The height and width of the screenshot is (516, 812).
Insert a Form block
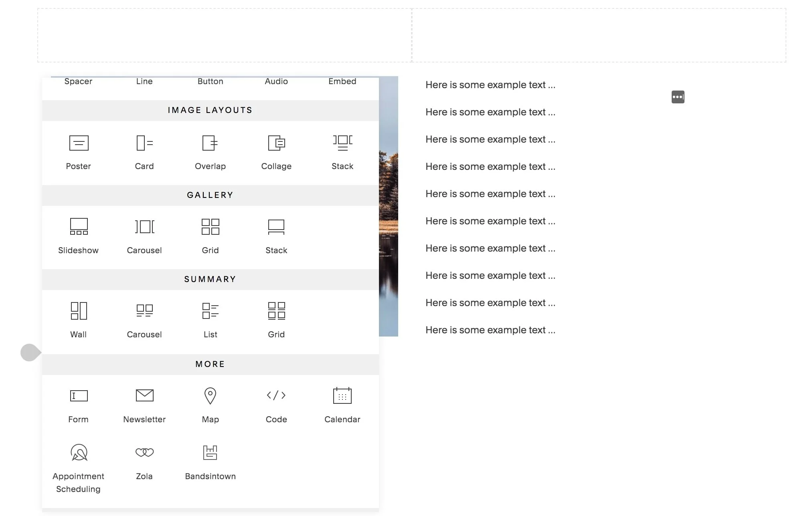tap(78, 405)
